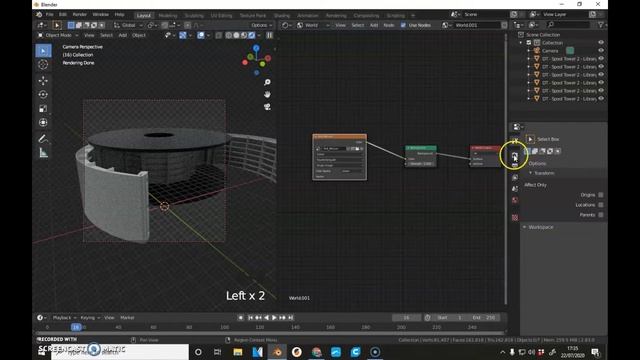The height and width of the screenshot is (360, 640).
Task: Open Output properties tab in Properties editor
Action: pos(515,165)
